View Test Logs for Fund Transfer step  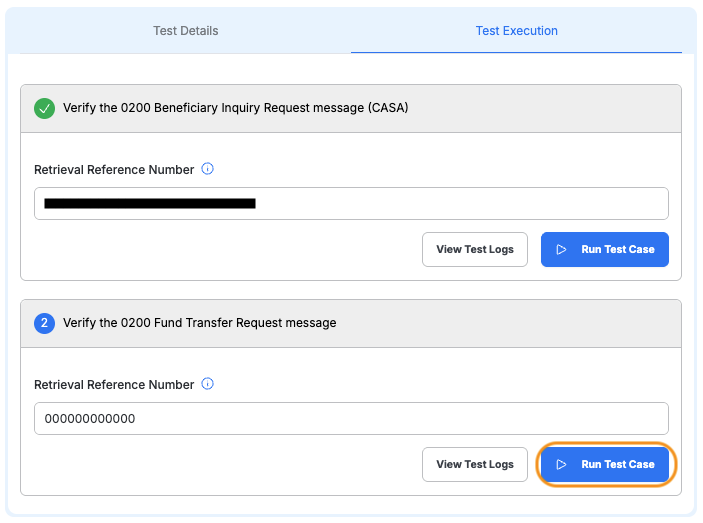point(475,465)
